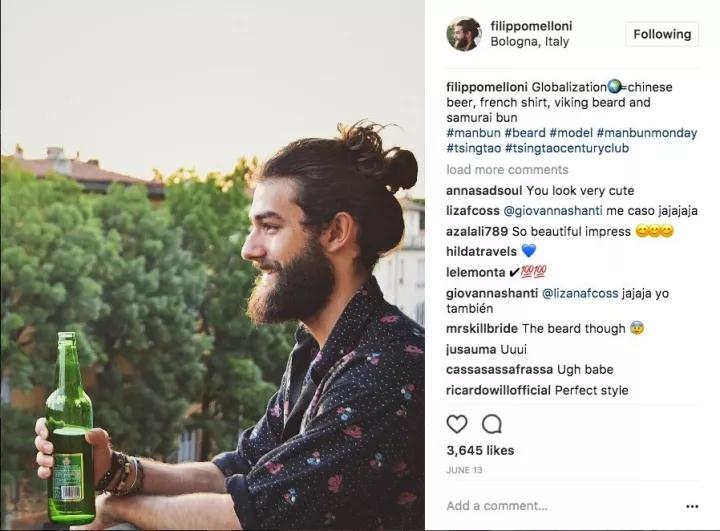The height and width of the screenshot is (531, 720).
Task: Open the #manbunmonday hashtag
Action: pyautogui.click(x=647, y=133)
